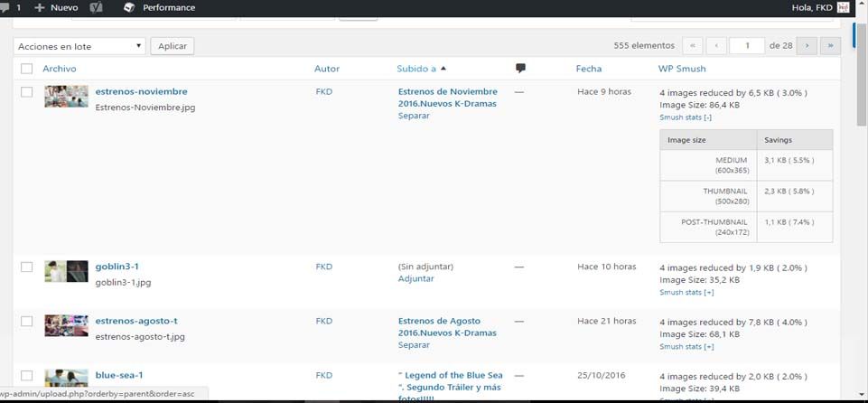The width and height of the screenshot is (868, 403).
Task: Click the THUMBNAIL (500x280) size cell
Action: [x=708, y=196]
